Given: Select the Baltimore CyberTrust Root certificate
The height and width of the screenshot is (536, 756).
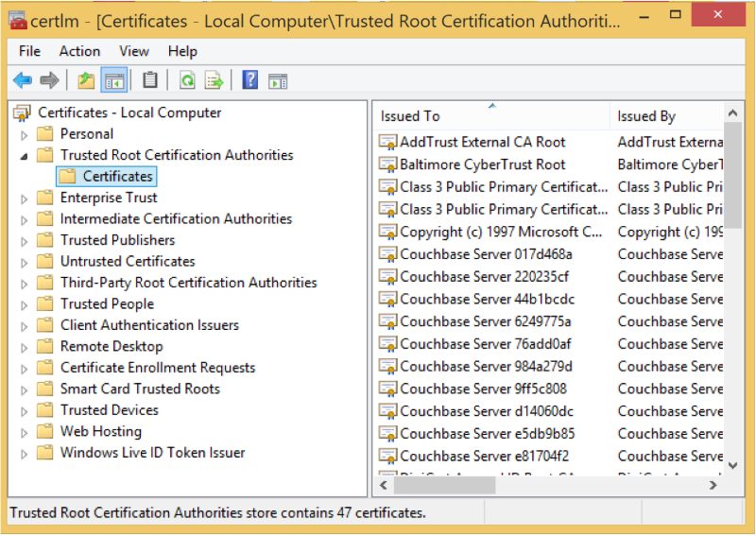Looking at the screenshot, I should coord(482,164).
